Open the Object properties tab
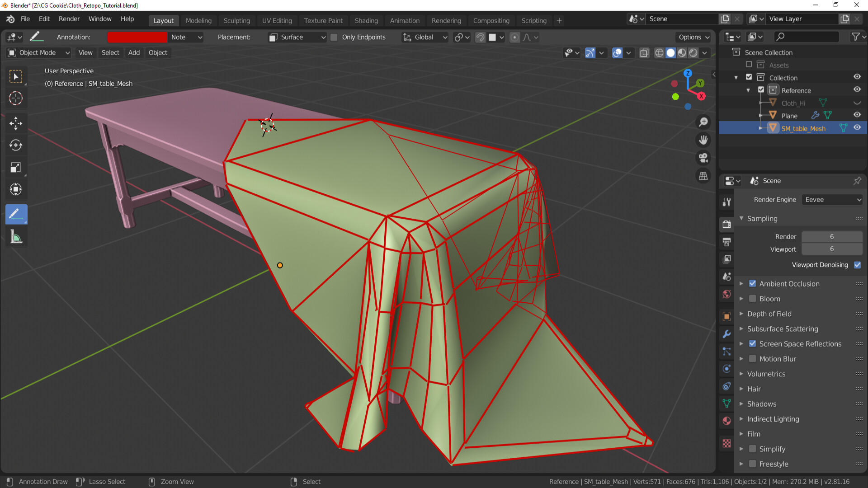868x488 pixels. pyautogui.click(x=726, y=316)
